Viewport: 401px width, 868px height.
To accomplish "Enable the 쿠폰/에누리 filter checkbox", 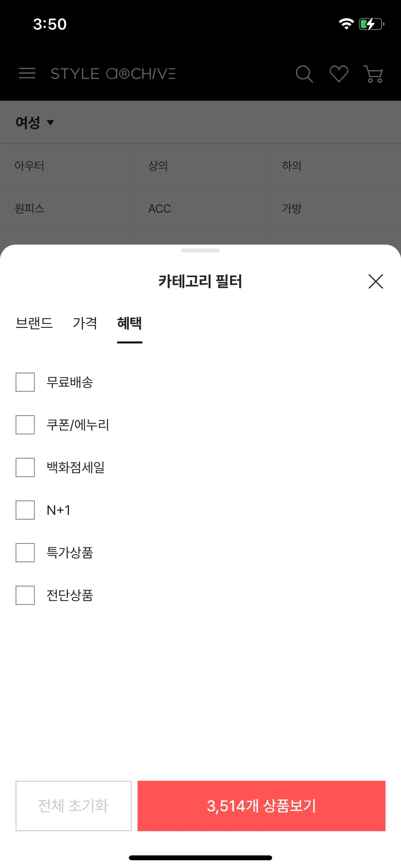I will (x=25, y=425).
